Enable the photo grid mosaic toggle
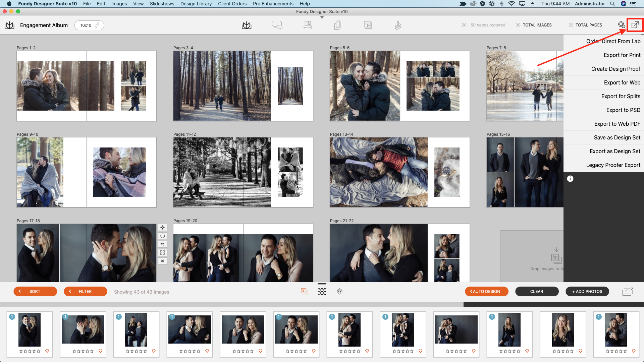Image resolution: width=644 pixels, height=362 pixels. (322, 291)
